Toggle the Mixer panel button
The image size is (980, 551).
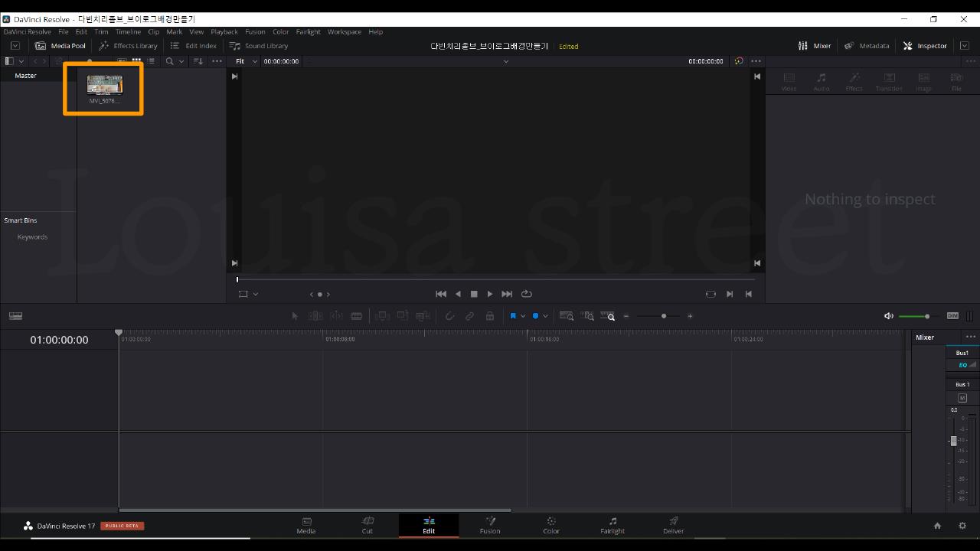click(x=815, y=46)
